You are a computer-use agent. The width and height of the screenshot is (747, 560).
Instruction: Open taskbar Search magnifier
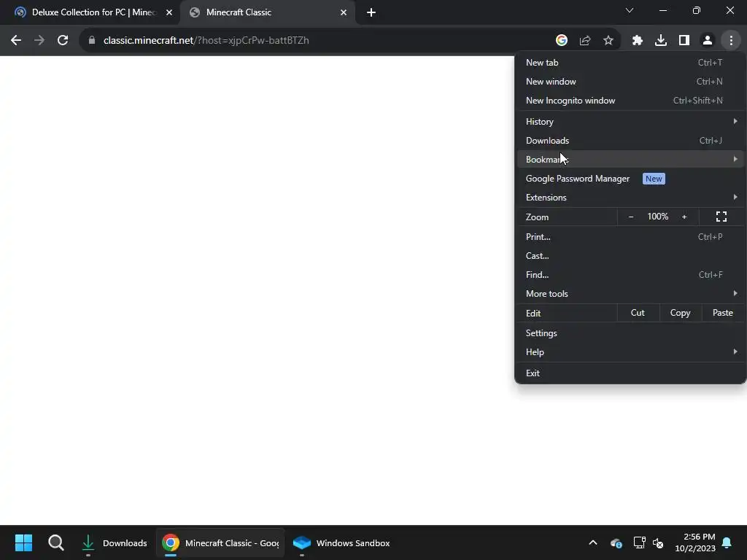[55, 542]
